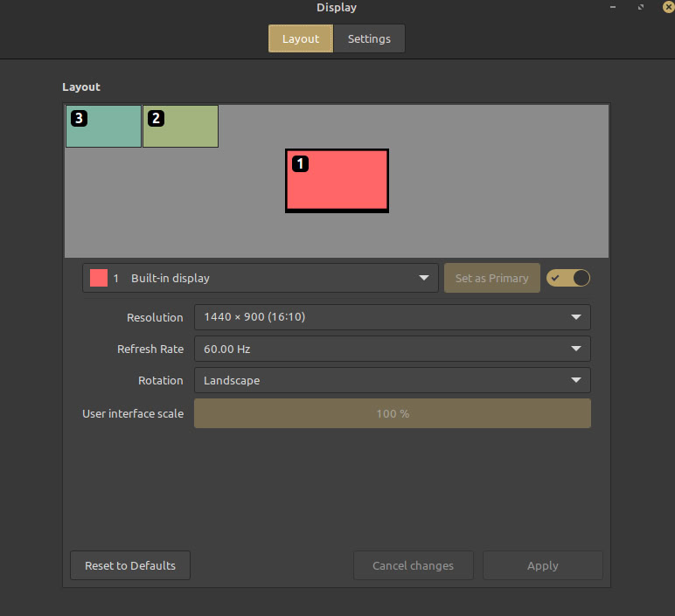Select the Layout tab

pos(301,38)
